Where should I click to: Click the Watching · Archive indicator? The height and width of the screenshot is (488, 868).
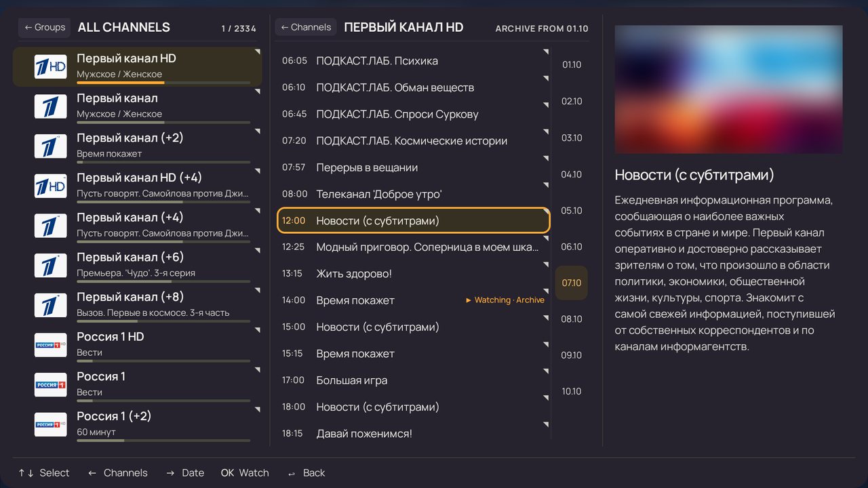coord(505,300)
